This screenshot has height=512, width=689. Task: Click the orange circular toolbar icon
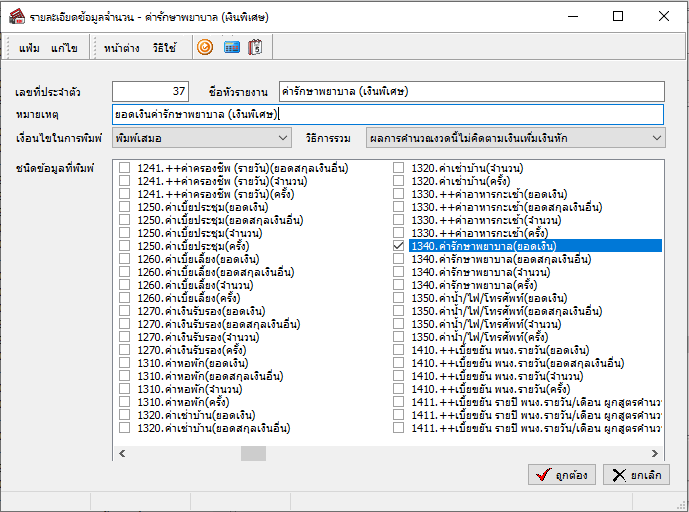pyautogui.click(x=205, y=47)
